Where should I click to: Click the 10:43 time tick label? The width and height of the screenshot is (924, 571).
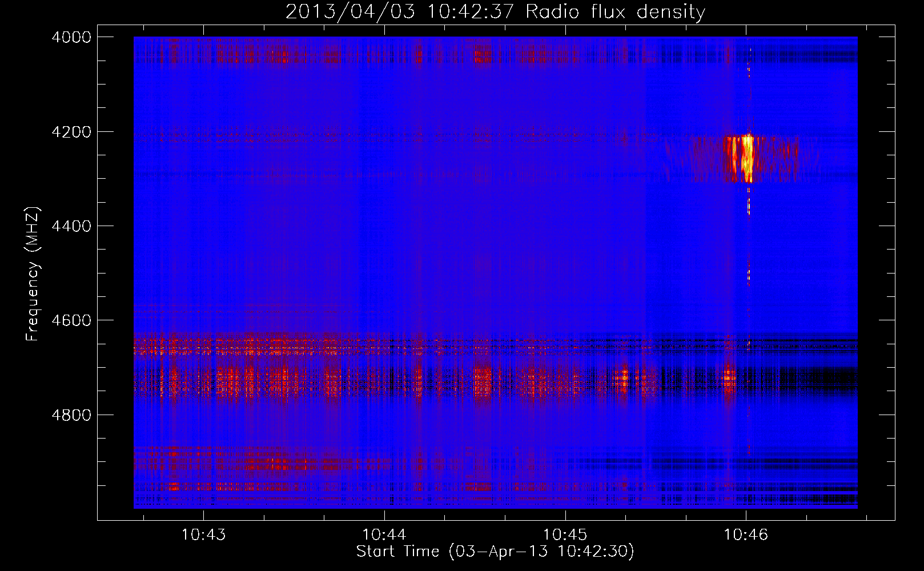(x=203, y=535)
